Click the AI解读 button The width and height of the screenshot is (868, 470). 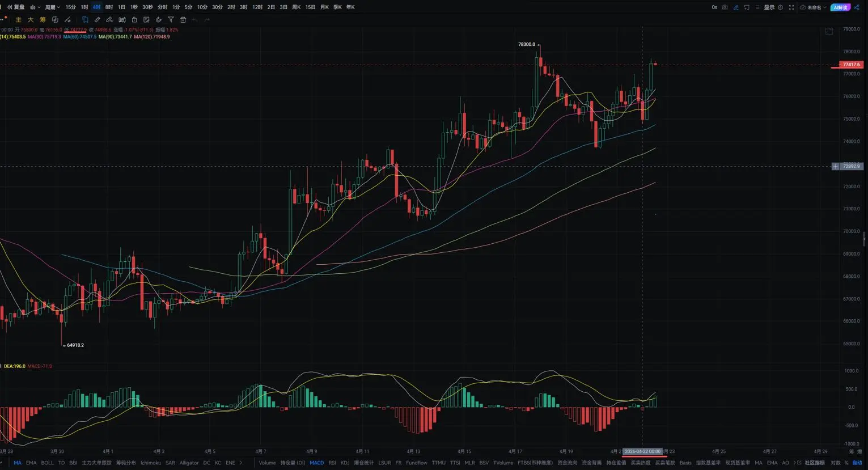coord(841,7)
